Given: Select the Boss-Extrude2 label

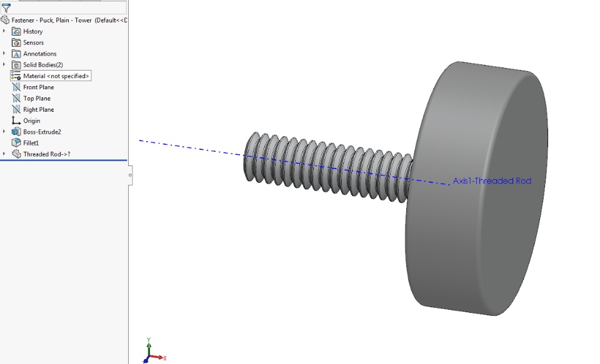Looking at the screenshot, I should [x=42, y=132].
